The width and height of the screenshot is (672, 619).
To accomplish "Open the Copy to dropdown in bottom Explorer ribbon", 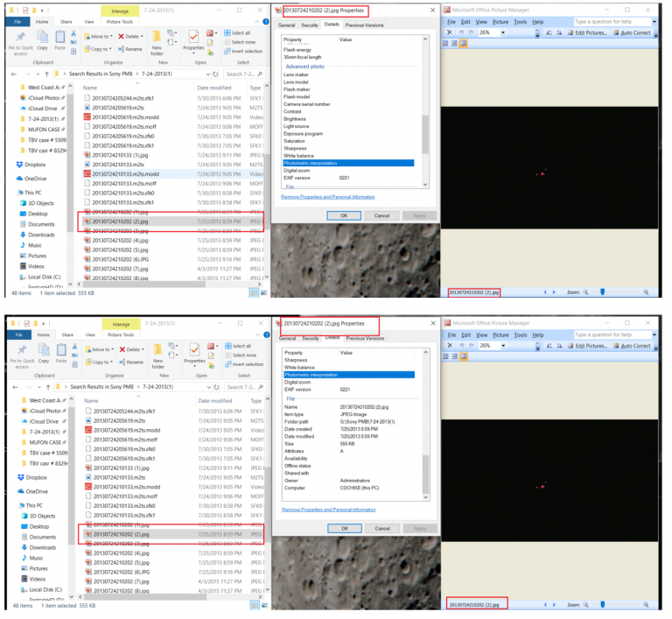I will (x=101, y=362).
